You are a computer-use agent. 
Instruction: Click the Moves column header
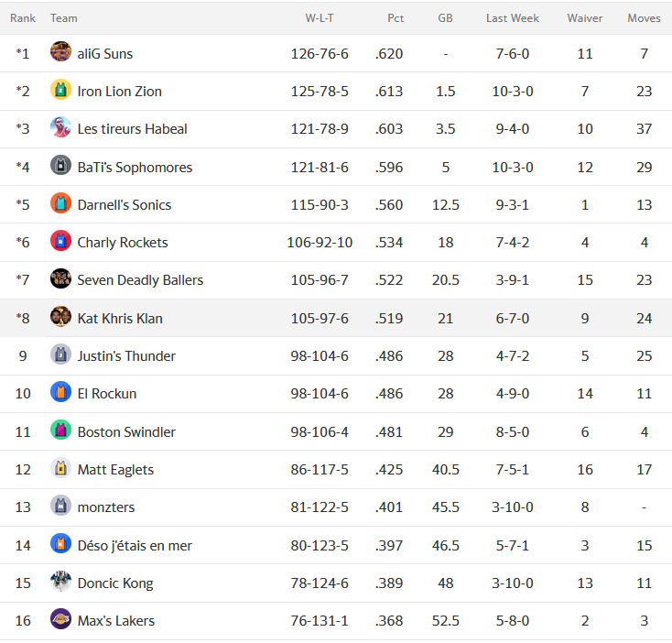[x=644, y=18]
